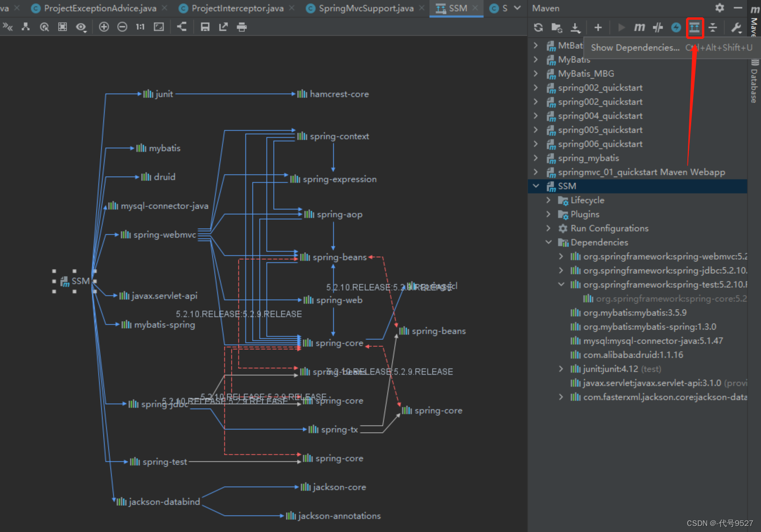Image resolution: width=761 pixels, height=532 pixels.
Task: Switch to SpringMvcSupport.java tab
Action: tap(366, 8)
